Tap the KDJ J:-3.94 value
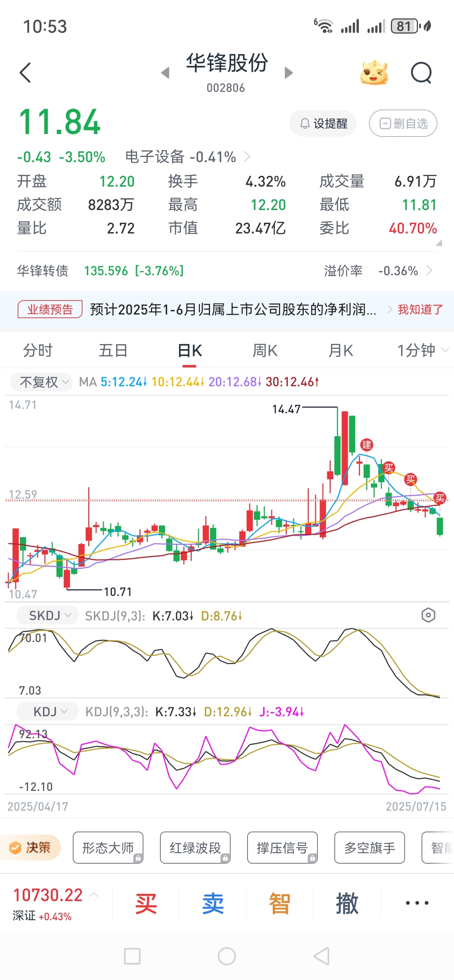The image size is (454, 980). coord(281,712)
